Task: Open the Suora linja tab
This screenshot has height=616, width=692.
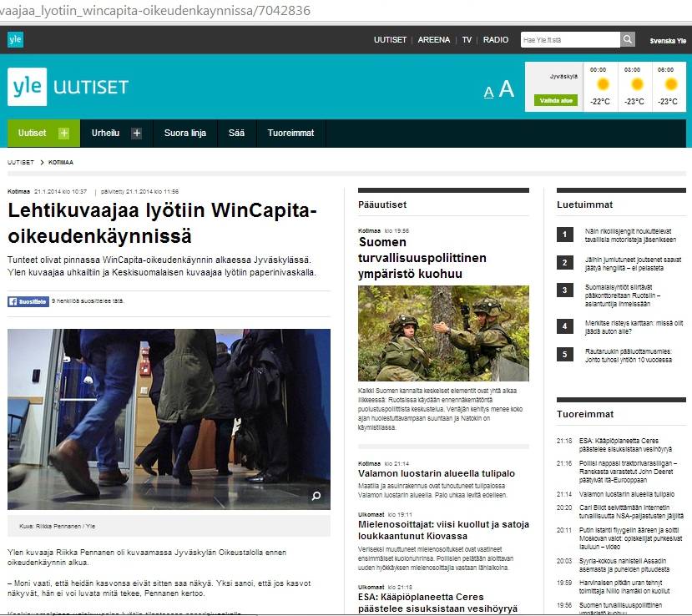Action: [x=184, y=134]
